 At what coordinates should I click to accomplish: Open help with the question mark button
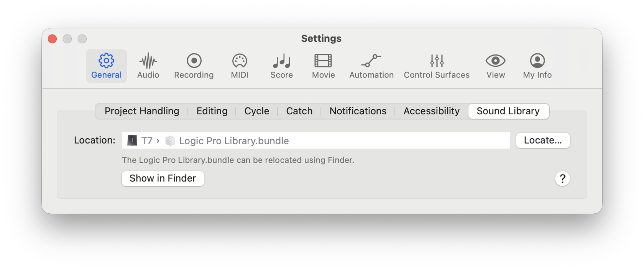coord(562,178)
